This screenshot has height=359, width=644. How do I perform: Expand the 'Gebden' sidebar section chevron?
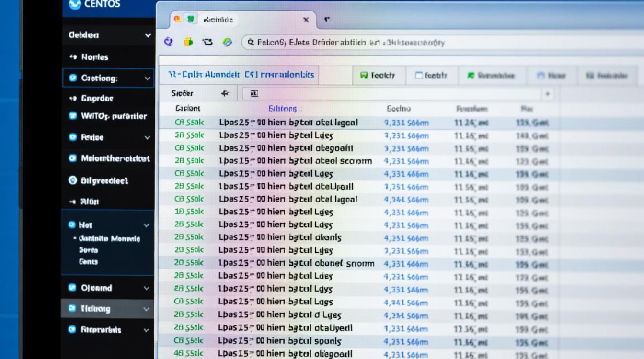coord(148,35)
